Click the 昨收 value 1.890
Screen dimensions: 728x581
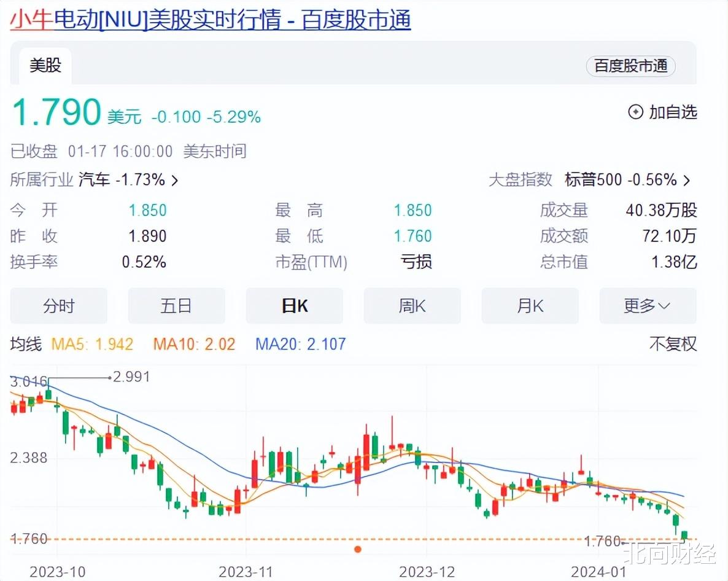(147, 236)
